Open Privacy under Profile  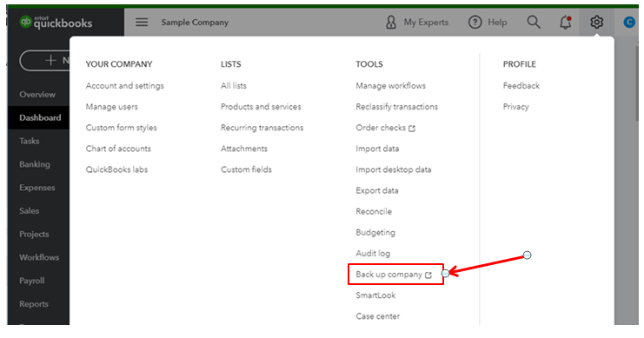coord(516,106)
